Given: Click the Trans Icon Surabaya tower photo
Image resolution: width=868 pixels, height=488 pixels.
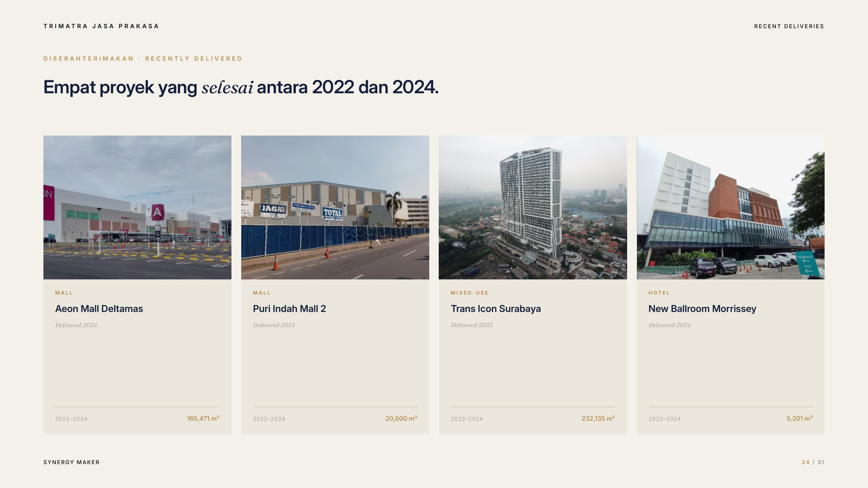Looking at the screenshot, I should (533, 207).
